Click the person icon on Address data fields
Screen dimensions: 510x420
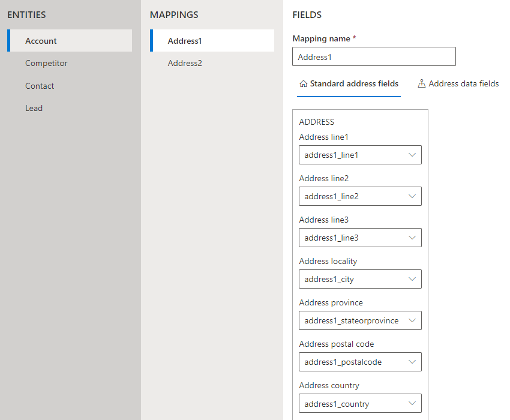(x=421, y=83)
